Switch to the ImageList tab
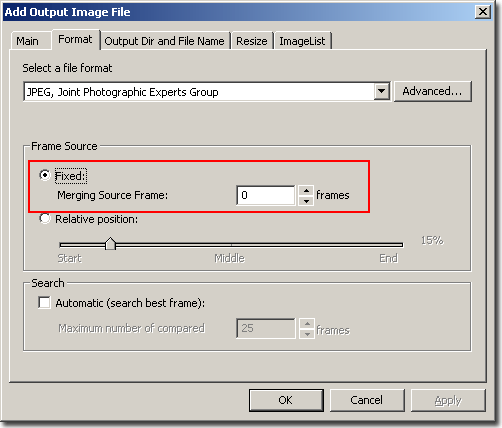502x428 pixels. click(x=302, y=41)
